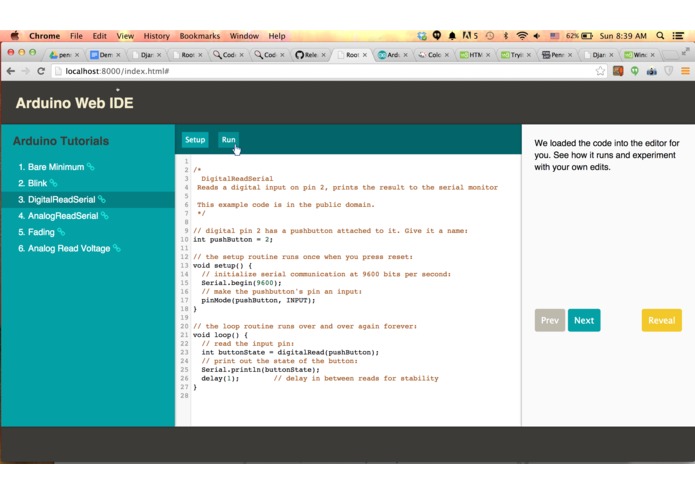695x494 pixels.
Task: Switch to the Colo tab
Action: (433, 55)
